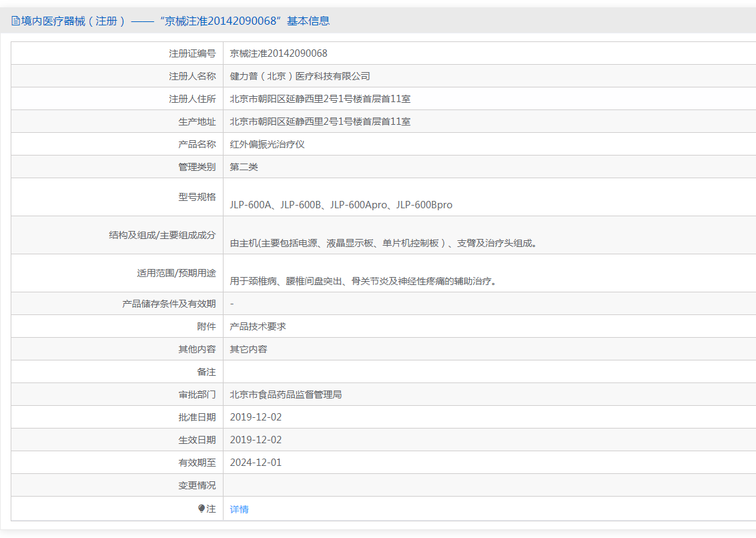
Task: Click the 备注 label
Action: click(206, 372)
